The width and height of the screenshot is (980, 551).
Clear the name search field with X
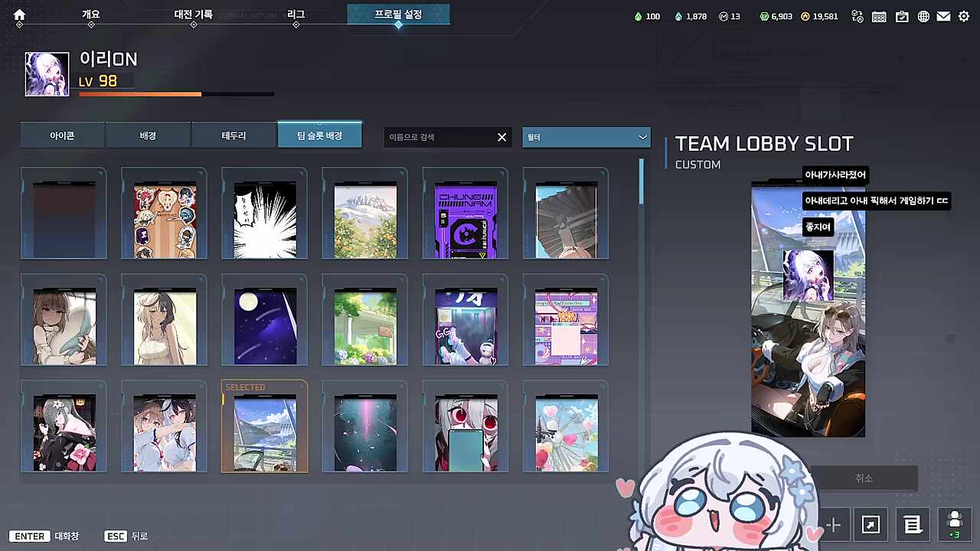[502, 137]
